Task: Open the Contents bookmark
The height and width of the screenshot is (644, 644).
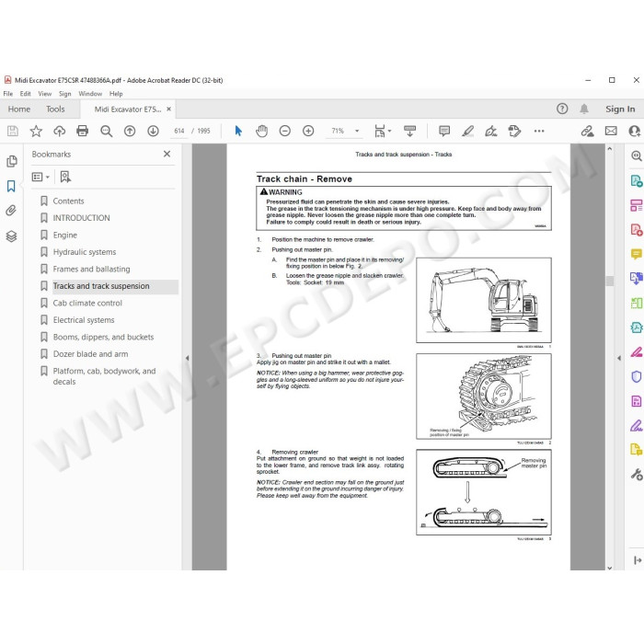Action: (x=68, y=201)
